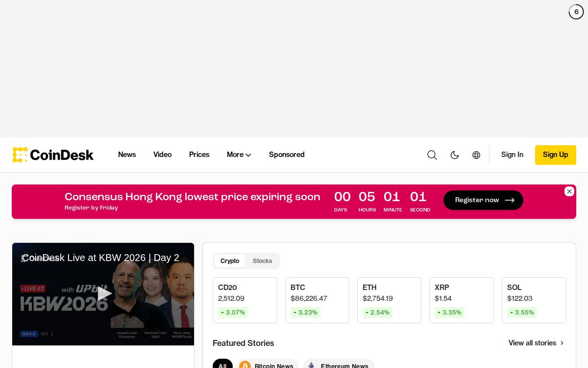Open the SOL price card
Screen dimensions: 588x368
click(534, 300)
